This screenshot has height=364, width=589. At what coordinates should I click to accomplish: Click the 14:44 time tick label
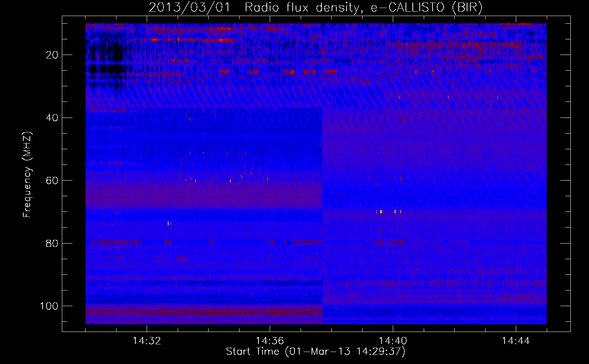516,341
